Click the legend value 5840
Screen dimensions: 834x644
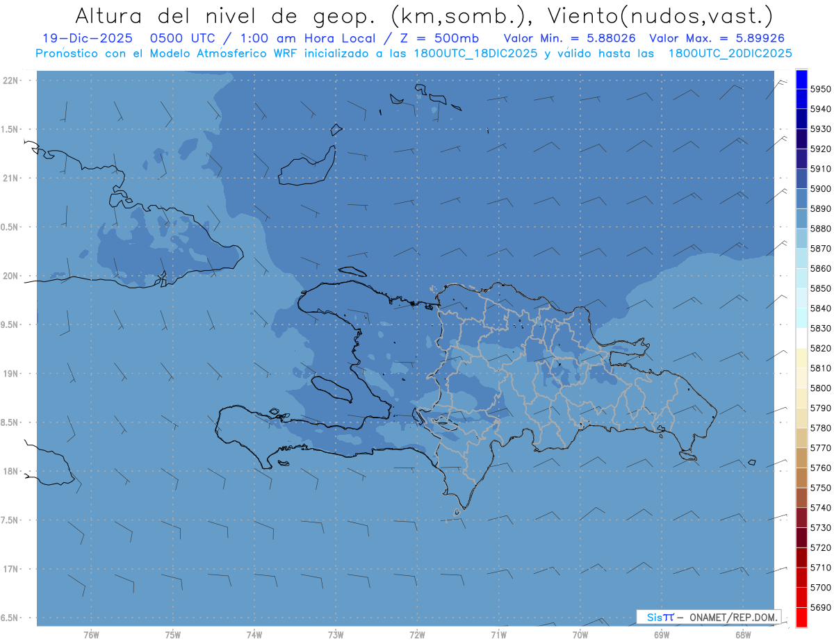pos(821,308)
